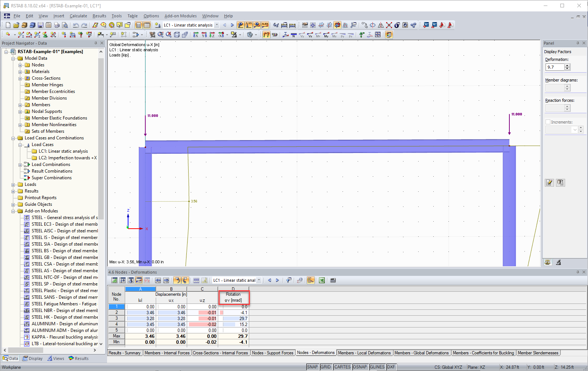
Task: Click the Print icon
Action: [x=56, y=25]
